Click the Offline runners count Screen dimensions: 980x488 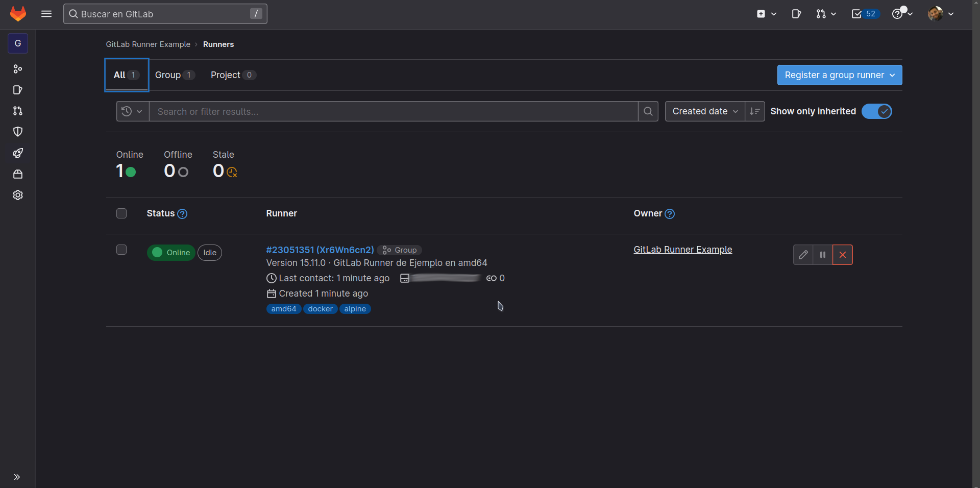(176, 171)
